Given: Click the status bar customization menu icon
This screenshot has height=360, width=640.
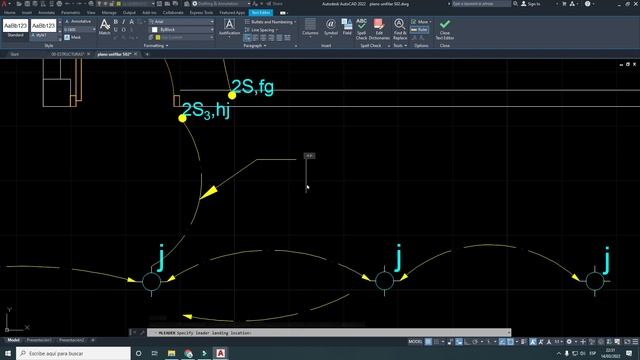Looking at the screenshot, I should coord(635,342).
